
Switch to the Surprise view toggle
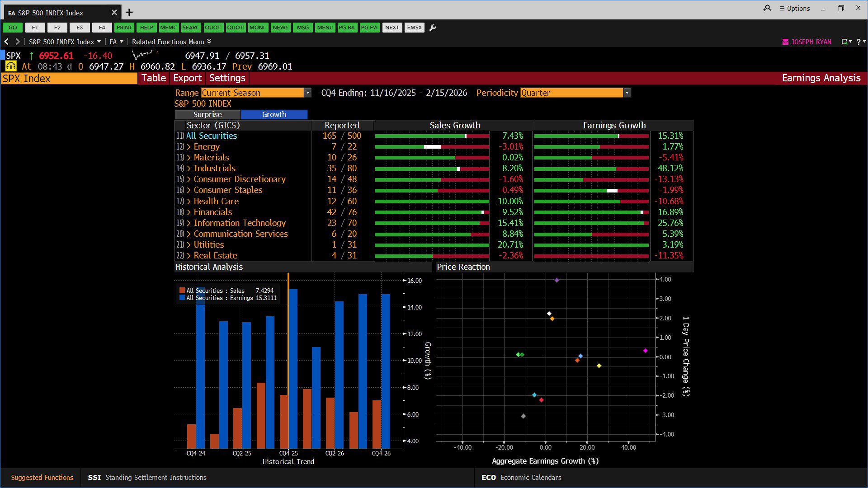coord(208,114)
